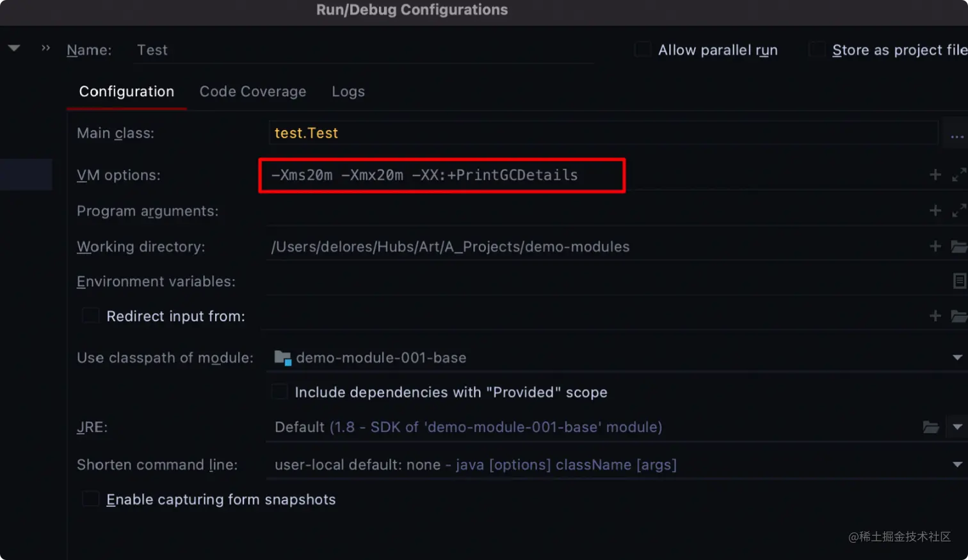Click the Name field containing Test
Viewport: 968px width, 560px height.
[364, 50]
